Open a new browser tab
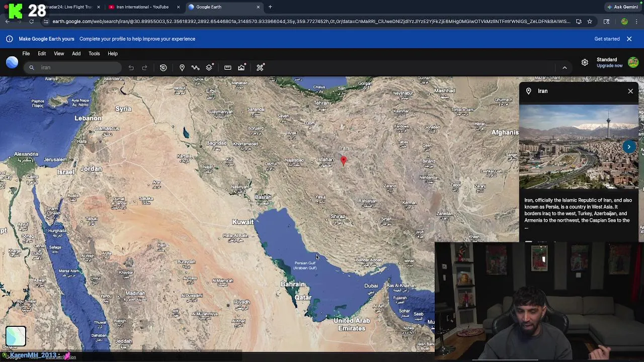Viewport: 644px width, 362px height. tap(270, 7)
